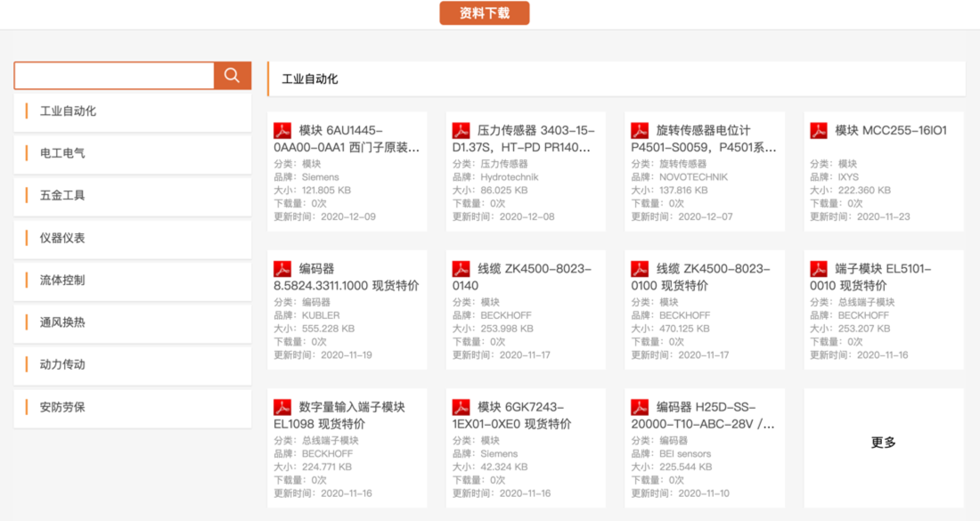The height and width of the screenshot is (521, 980).
Task: Click PDF icon for 线缆 ZK4500-8023-0140
Action: (461, 269)
